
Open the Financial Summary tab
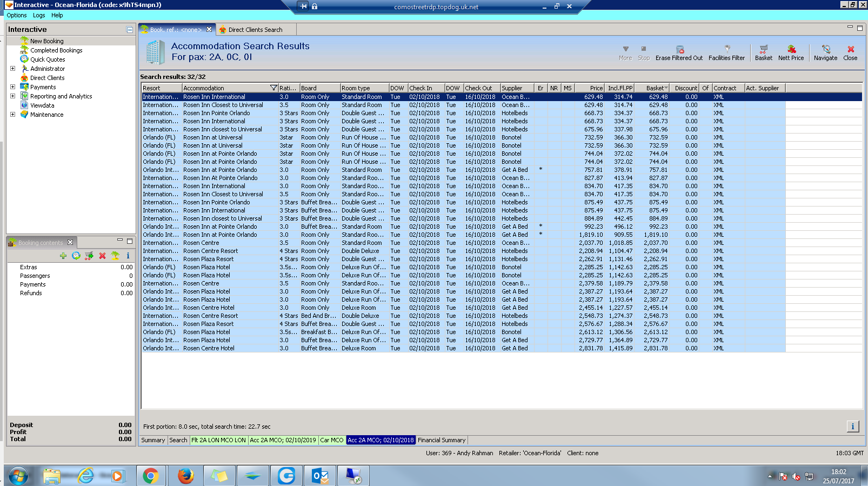pyautogui.click(x=442, y=440)
